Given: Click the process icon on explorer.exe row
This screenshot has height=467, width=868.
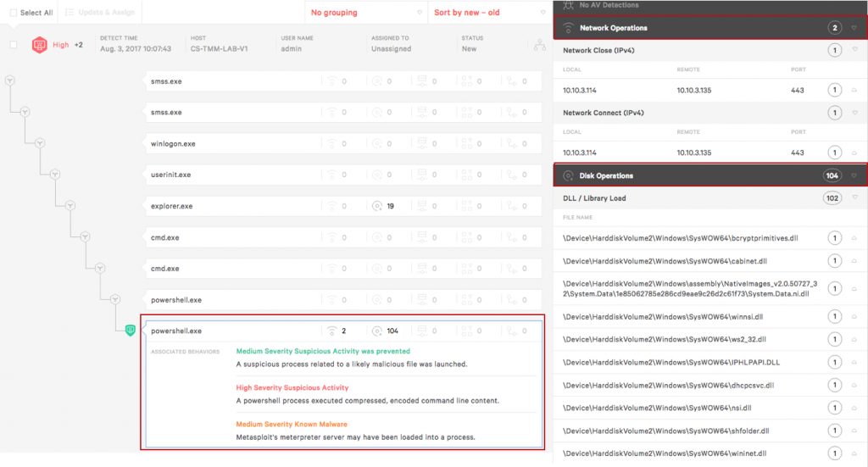Looking at the screenshot, I should point(511,207).
